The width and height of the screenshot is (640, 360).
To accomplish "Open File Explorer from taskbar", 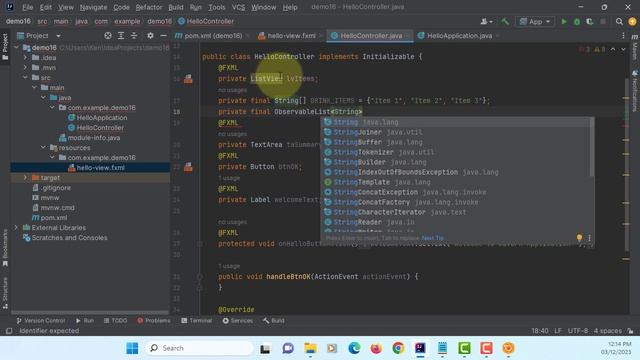I will click(310, 348).
